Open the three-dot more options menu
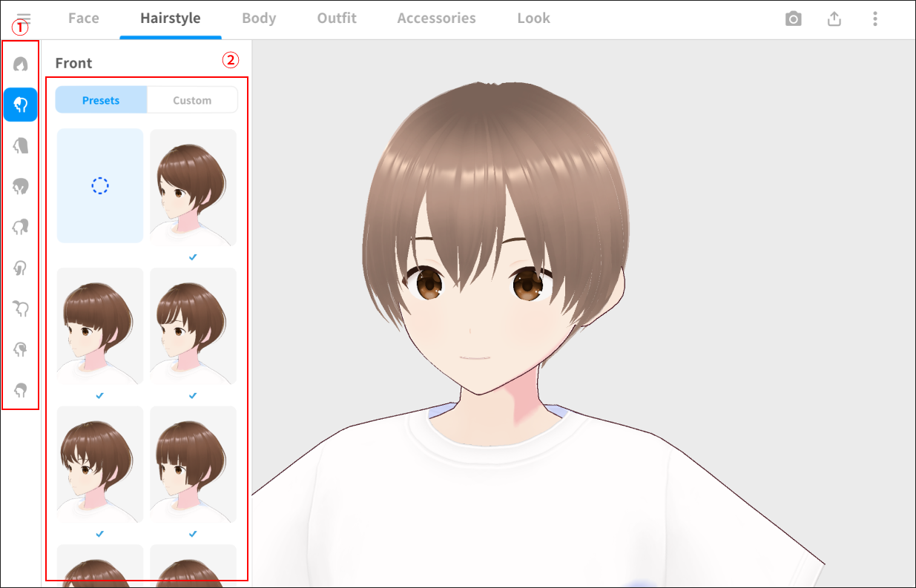The image size is (916, 588). click(875, 19)
